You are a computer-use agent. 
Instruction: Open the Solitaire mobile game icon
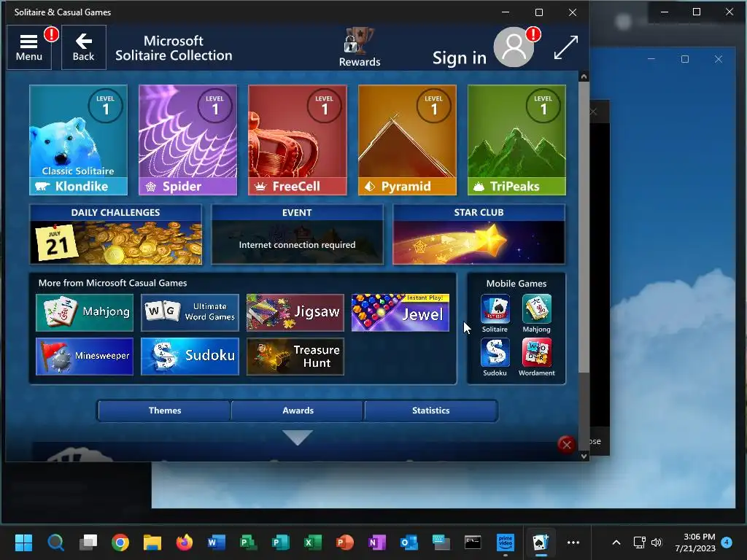[x=495, y=314]
